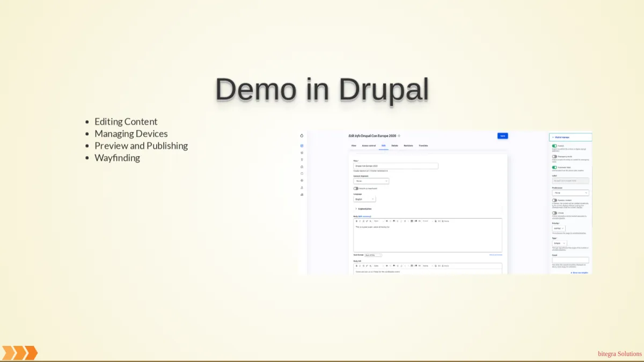Viewport: 644px width, 362px height.
Task: Open the Text format Basic HTML dropdown
Action: (x=374, y=255)
